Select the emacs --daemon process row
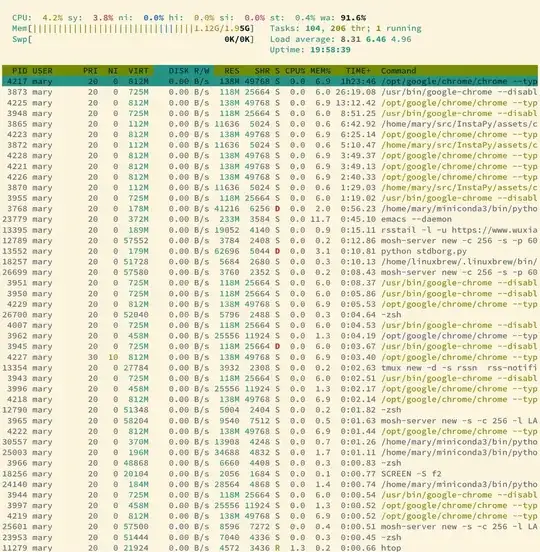540x552 pixels. click(270, 219)
